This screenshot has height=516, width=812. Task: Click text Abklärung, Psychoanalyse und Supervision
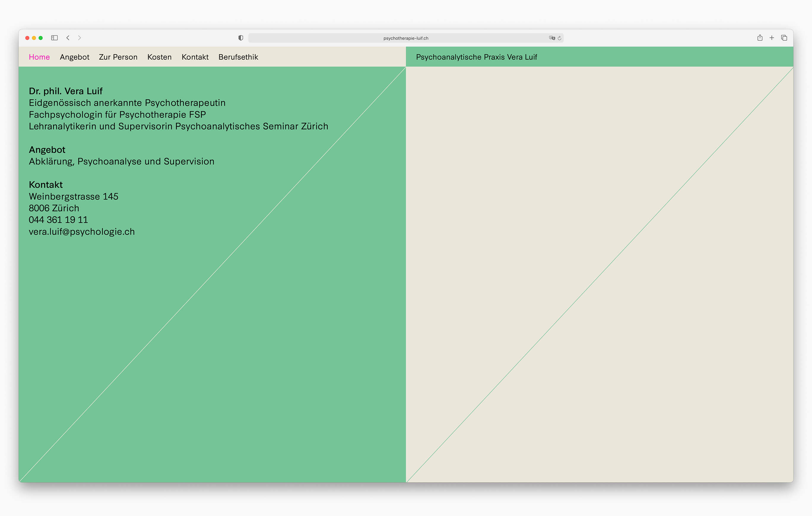pyautogui.click(x=121, y=161)
